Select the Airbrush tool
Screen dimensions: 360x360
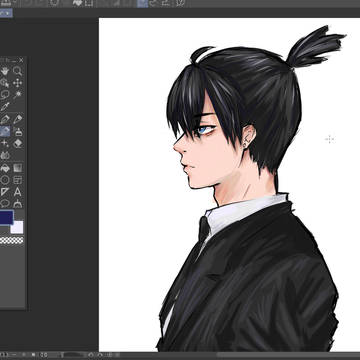click(x=18, y=131)
